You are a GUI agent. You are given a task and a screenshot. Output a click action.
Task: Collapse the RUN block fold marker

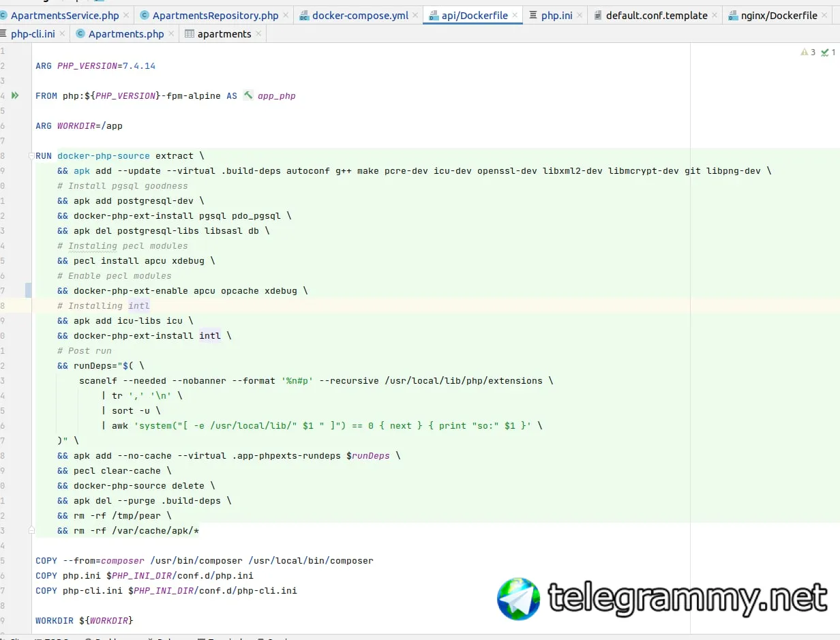point(31,156)
